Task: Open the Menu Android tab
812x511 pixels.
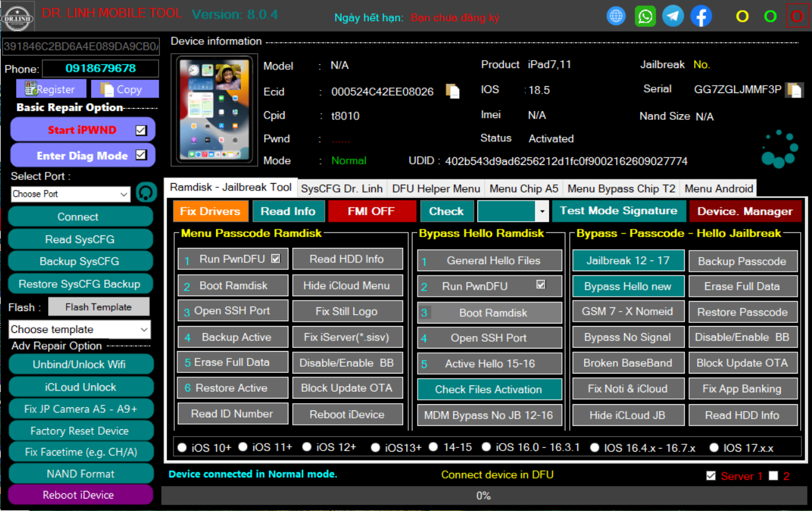Action: [718, 189]
